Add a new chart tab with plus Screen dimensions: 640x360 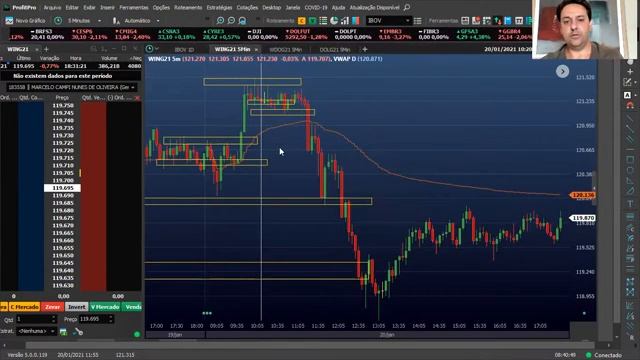tap(365, 49)
